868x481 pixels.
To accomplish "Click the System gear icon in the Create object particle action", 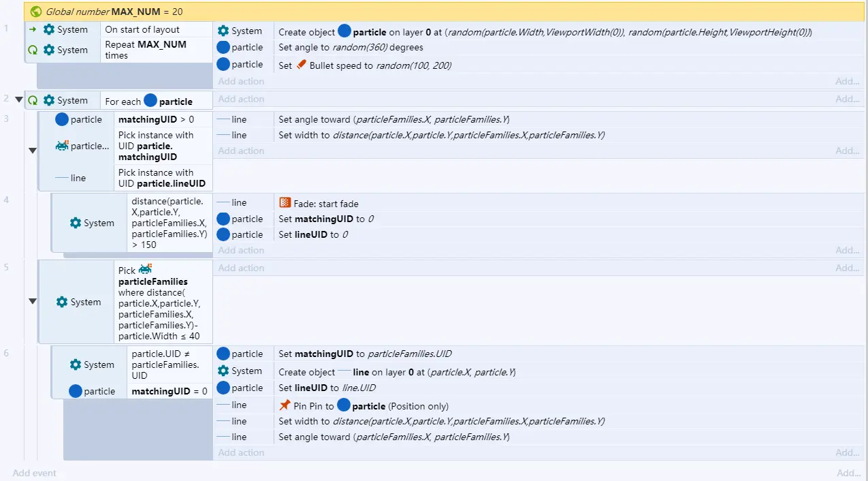I will click(223, 31).
